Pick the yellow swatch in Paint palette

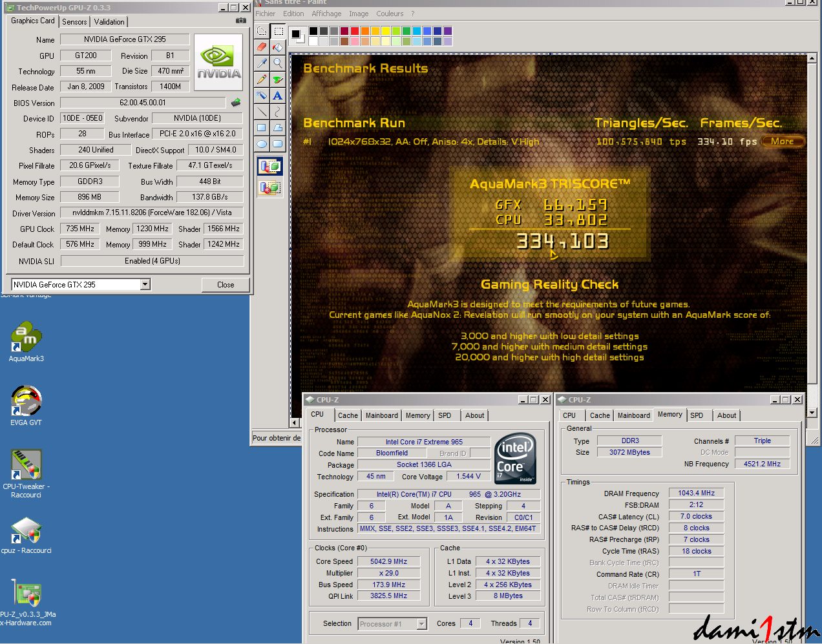click(x=385, y=31)
